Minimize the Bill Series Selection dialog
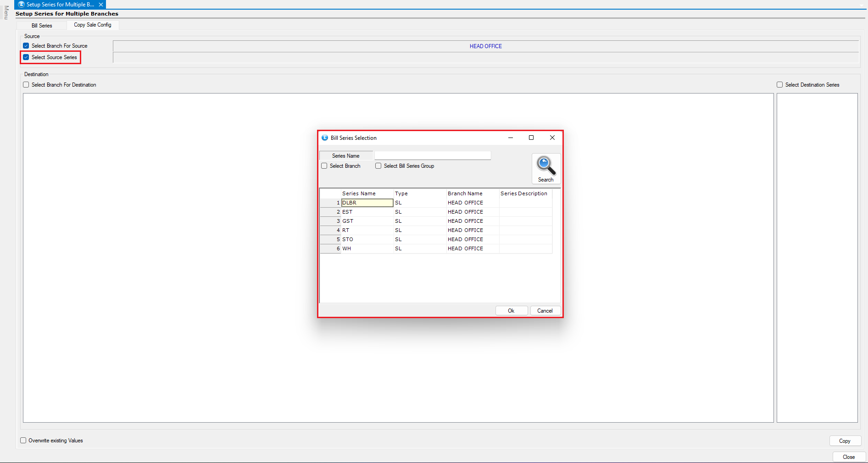The width and height of the screenshot is (868, 463). tap(510, 138)
